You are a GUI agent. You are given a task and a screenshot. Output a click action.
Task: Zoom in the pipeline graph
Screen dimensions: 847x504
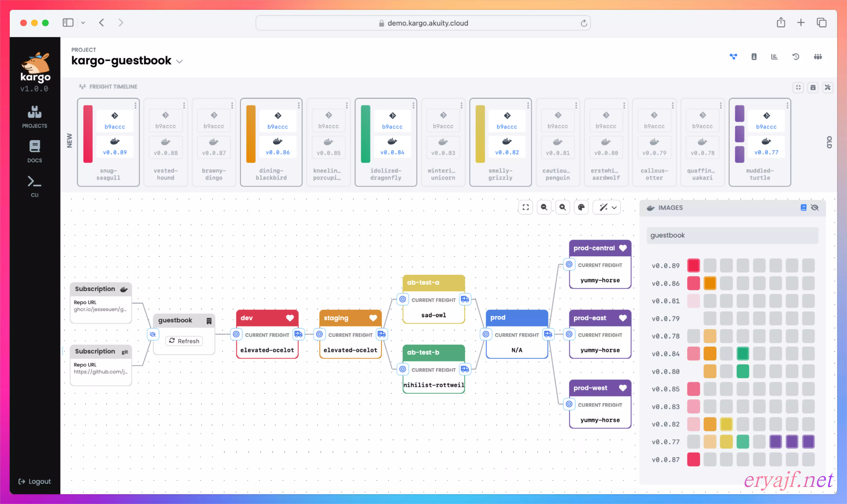pos(563,207)
